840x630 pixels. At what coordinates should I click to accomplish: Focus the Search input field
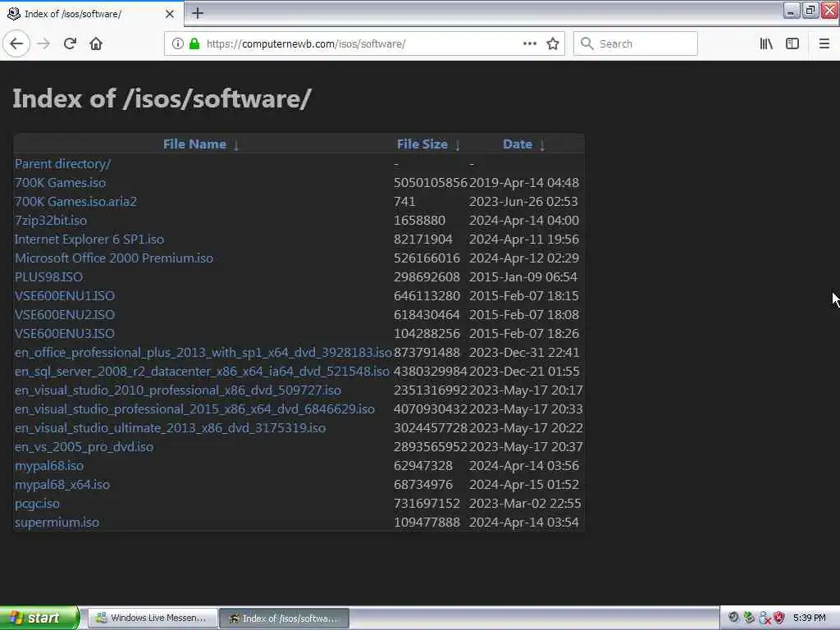pyautogui.click(x=636, y=43)
